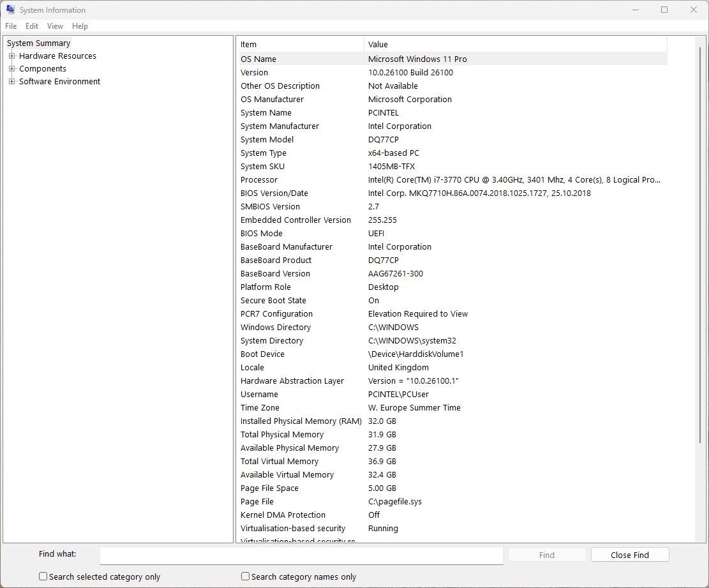709x588 pixels.
Task: Select the BaseBoard Product row
Action: 453,260
